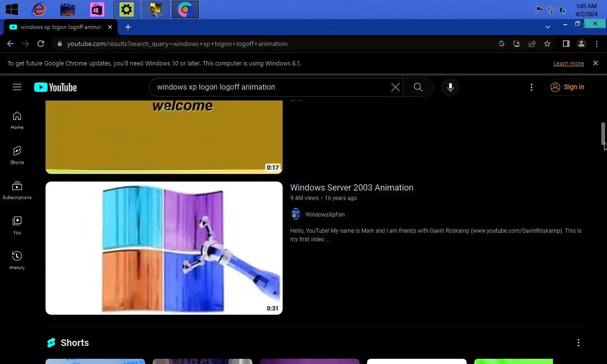Click the page vertical scrollbar thumb
The width and height of the screenshot is (607, 364).
tap(604, 134)
